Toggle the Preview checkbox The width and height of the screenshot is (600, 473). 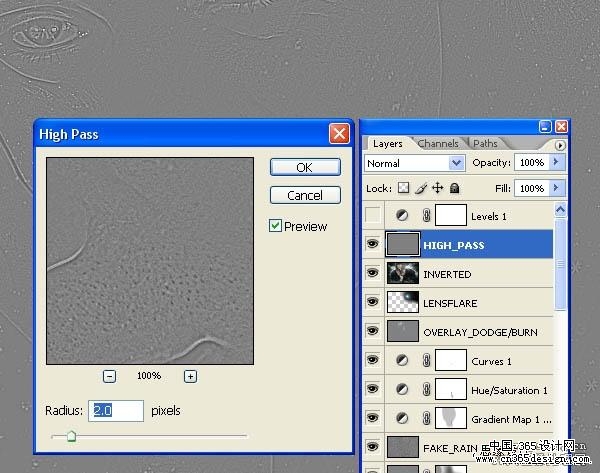coord(275,226)
